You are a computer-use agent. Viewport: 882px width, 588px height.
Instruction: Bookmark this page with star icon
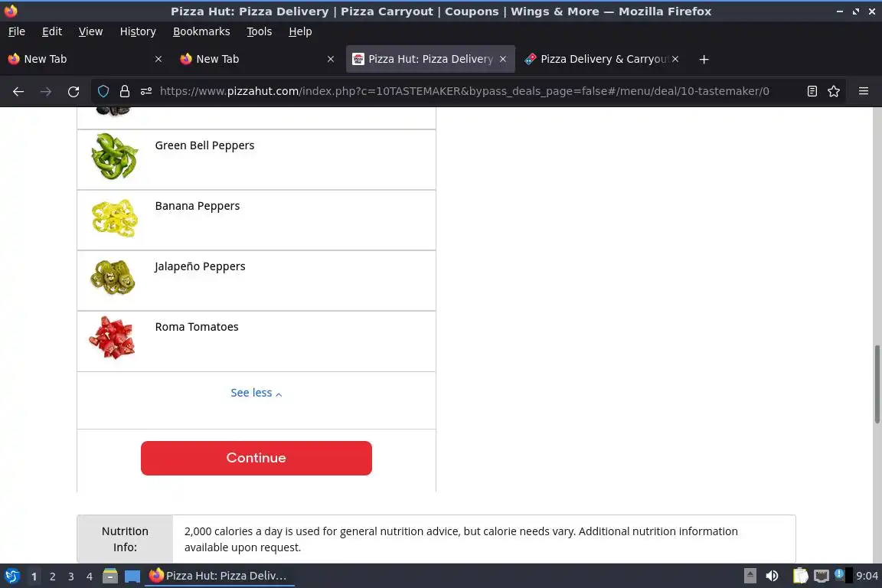tap(834, 91)
